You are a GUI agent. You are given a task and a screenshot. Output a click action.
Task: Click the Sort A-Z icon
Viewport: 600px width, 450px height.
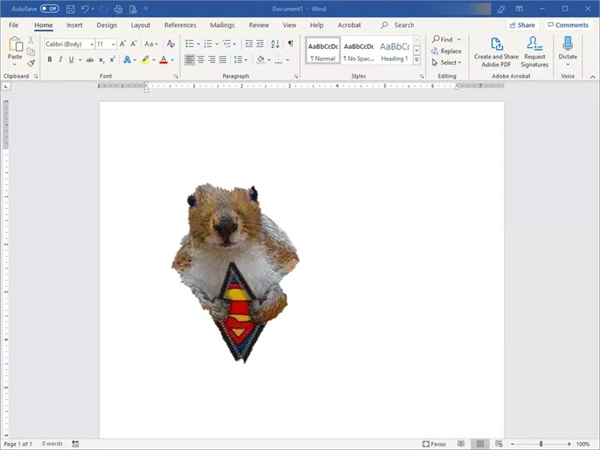coord(275,44)
